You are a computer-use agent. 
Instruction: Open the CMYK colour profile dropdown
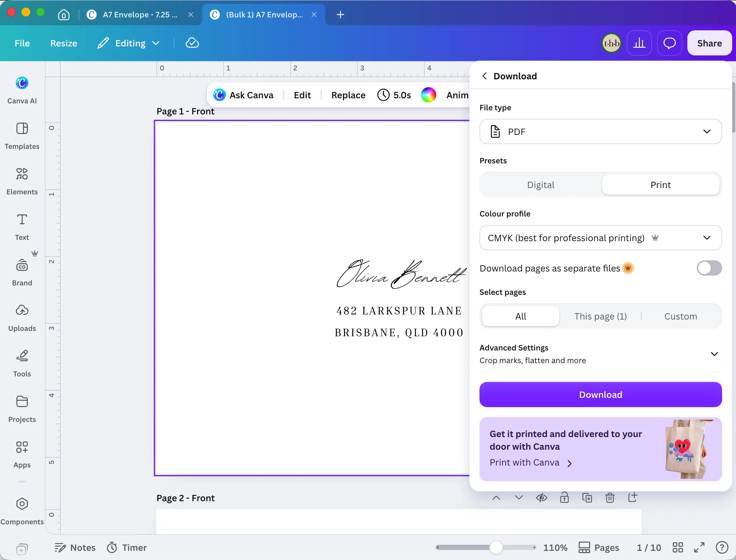pyautogui.click(x=600, y=238)
